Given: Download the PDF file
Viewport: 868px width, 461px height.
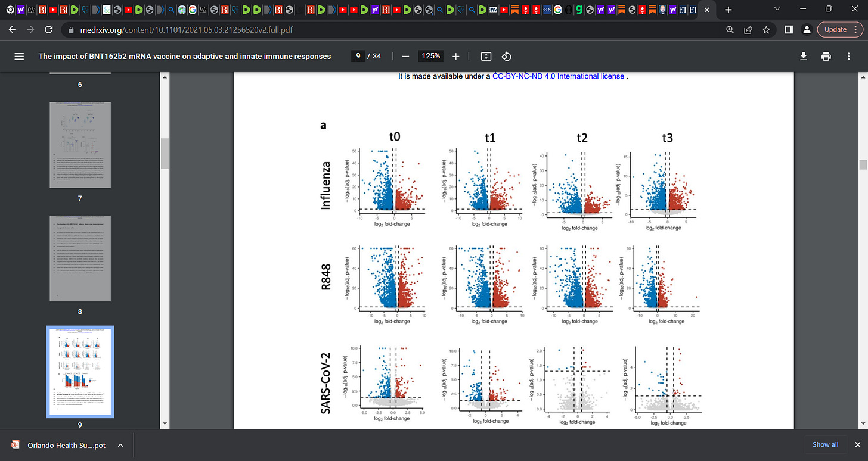Looking at the screenshot, I should 803,56.
